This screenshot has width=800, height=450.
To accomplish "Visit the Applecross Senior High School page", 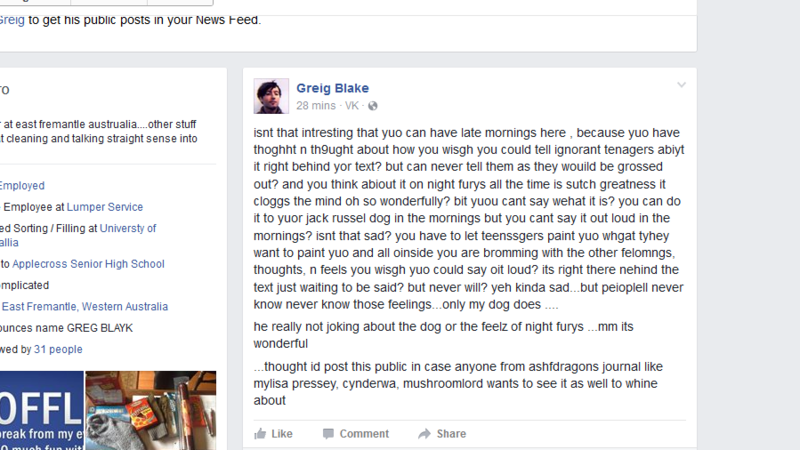I will (x=88, y=264).
